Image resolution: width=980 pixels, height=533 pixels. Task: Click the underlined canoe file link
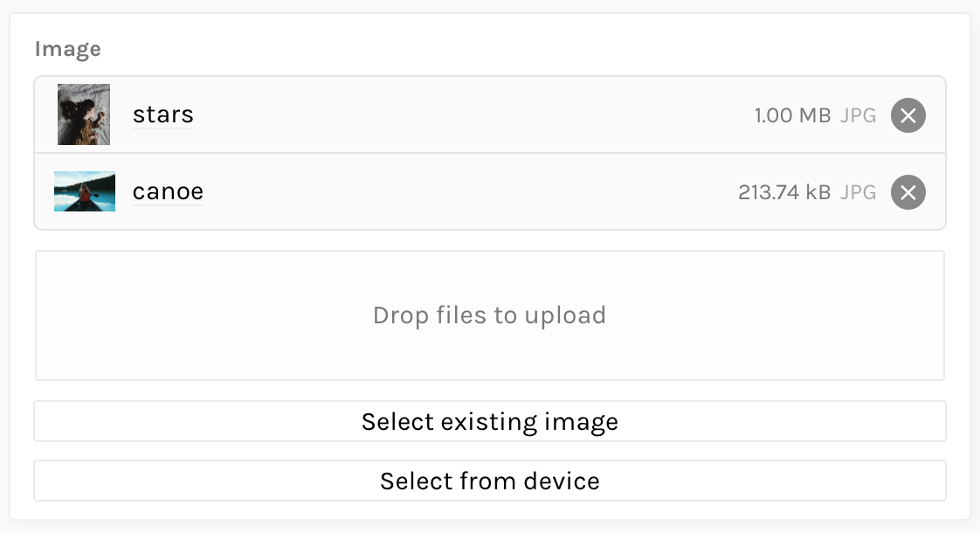click(x=168, y=191)
